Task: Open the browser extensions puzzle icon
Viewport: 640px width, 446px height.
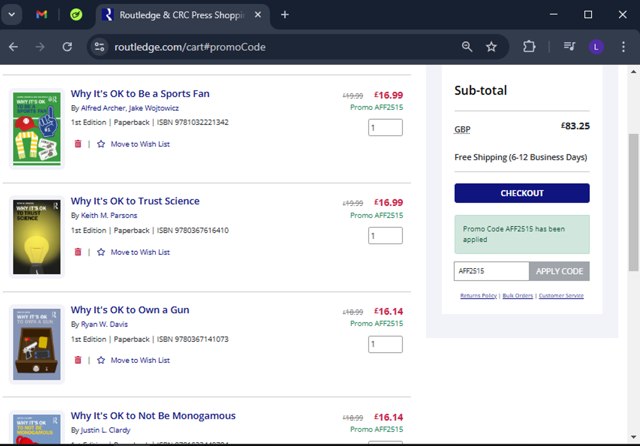Action: pos(529,47)
